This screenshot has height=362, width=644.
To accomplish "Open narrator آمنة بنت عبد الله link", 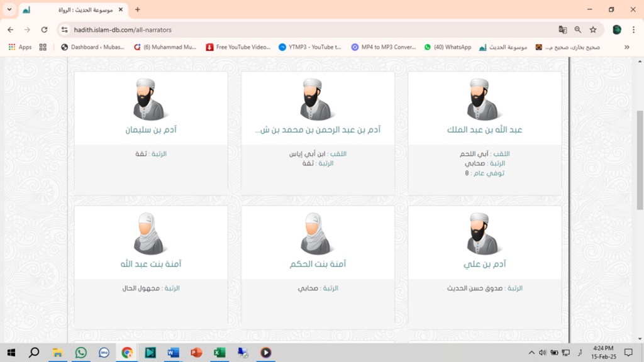I will pos(151,264).
